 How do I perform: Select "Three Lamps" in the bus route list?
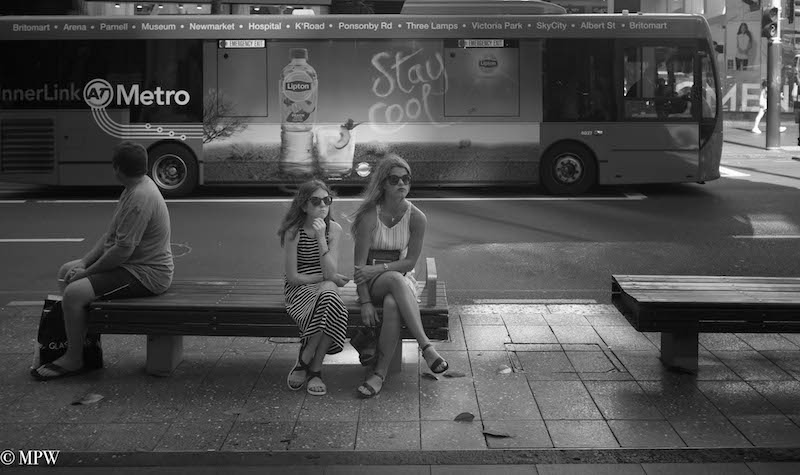[x=432, y=26]
